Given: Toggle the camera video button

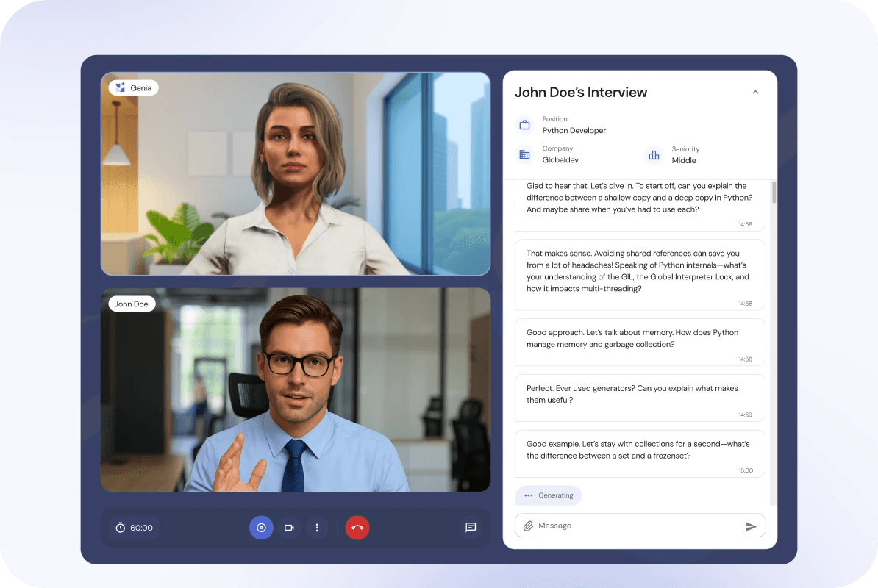Looking at the screenshot, I should click(x=289, y=528).
